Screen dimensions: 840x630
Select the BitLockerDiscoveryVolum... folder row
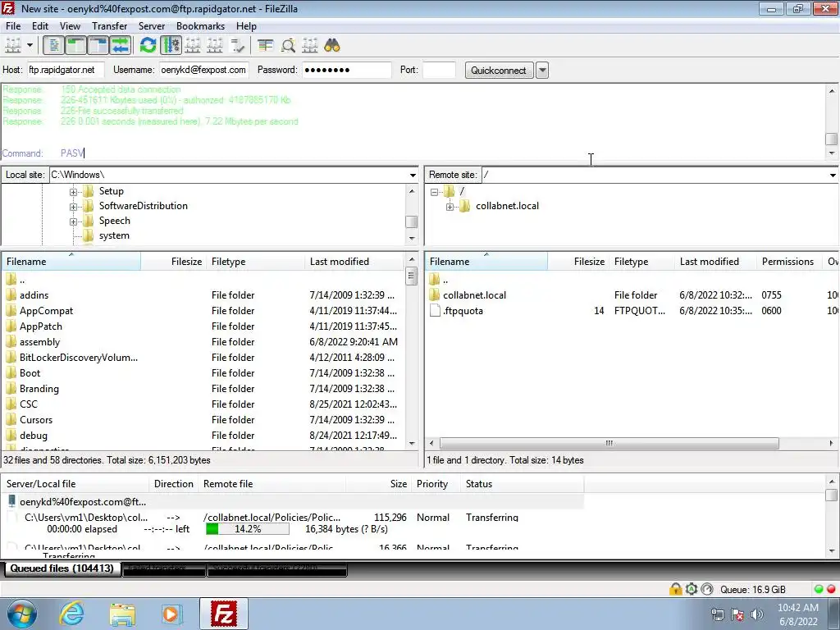pyautogui.click(x=203, y=358)
